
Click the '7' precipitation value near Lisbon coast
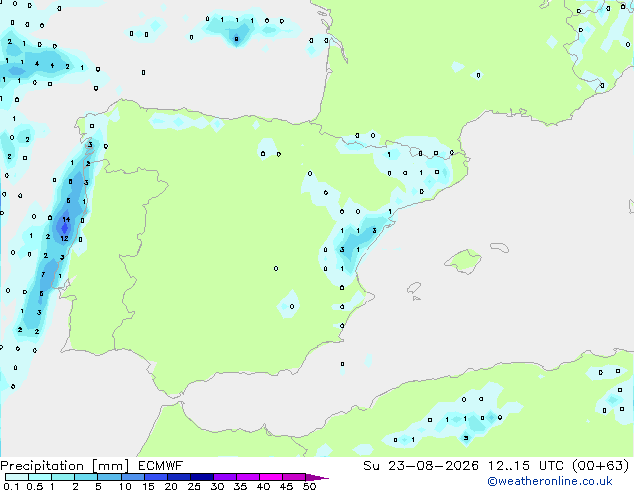pyautogui.click(x=43, y=275)
